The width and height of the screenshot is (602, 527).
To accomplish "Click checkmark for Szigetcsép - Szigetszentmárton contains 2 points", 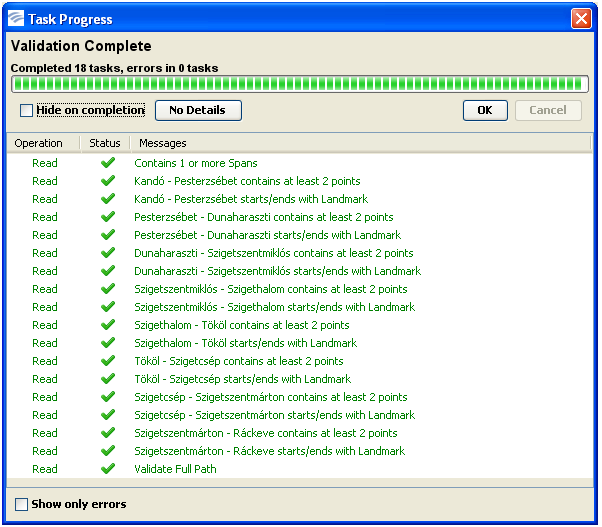I will [x=108, y=397].
